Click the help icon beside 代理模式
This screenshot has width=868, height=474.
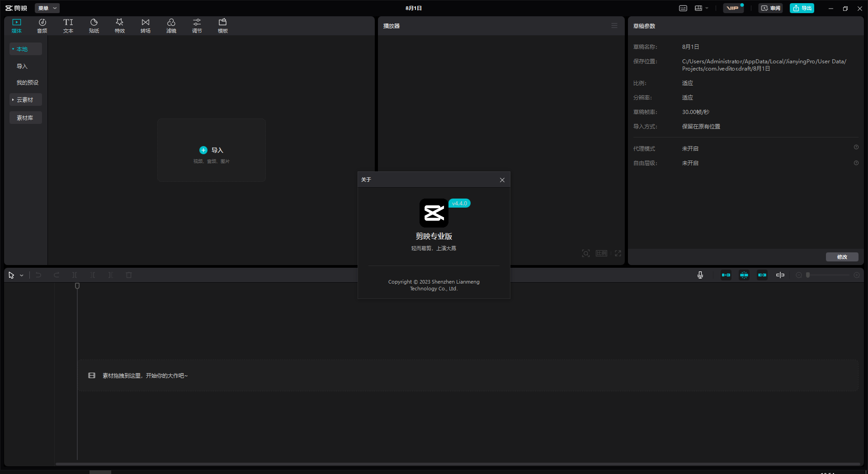856,147
